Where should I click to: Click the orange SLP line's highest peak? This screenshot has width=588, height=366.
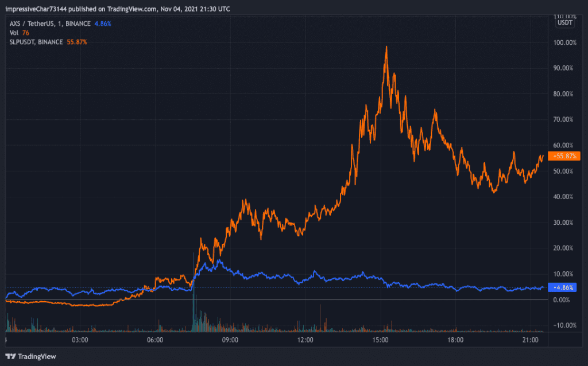[x=386, y=47]
